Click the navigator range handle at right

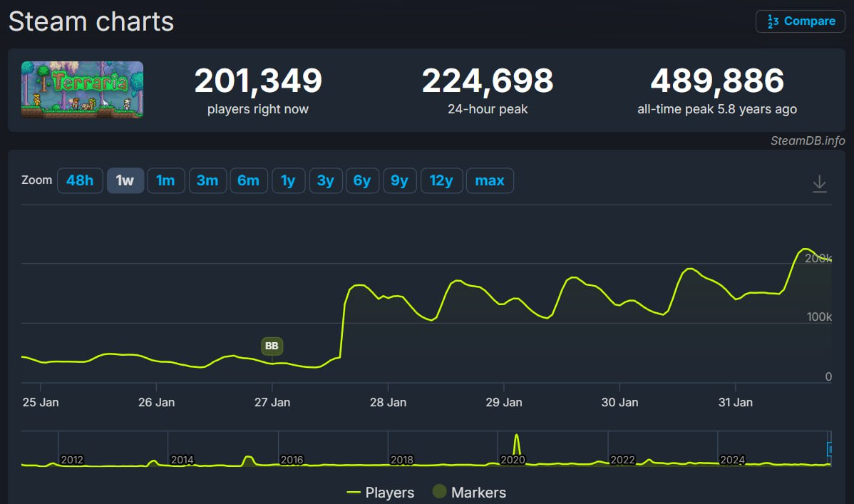(830, 449)
